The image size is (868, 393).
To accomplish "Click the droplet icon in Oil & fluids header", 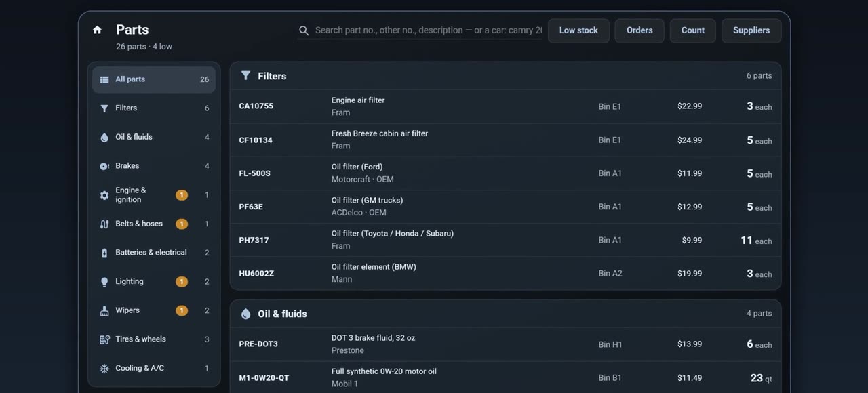I will pos(245,314).
